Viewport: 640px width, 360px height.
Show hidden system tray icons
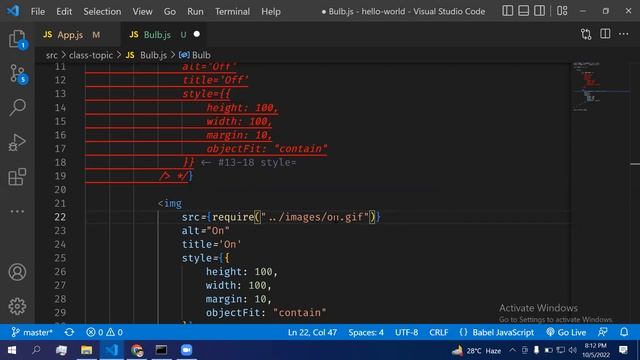[512, 350]
